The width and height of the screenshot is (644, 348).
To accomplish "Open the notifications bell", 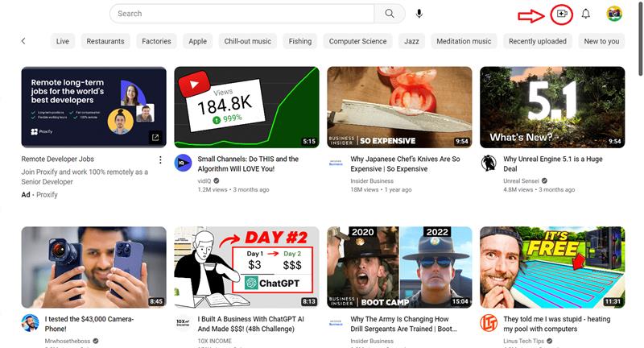I will [x=586, y=14].
